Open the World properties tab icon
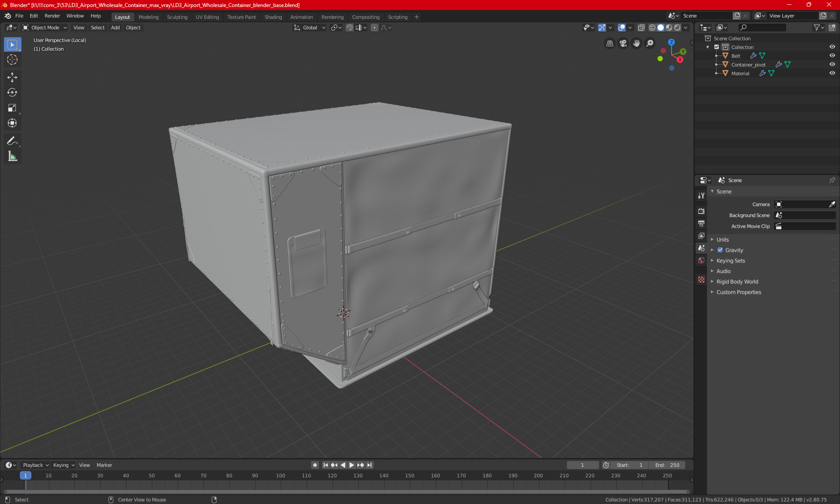The height and width of the screenshot is (504, 840). point(701,260)
